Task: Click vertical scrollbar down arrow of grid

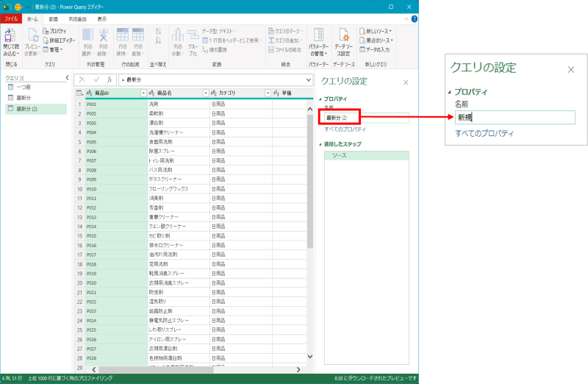Action: (309, 357)
